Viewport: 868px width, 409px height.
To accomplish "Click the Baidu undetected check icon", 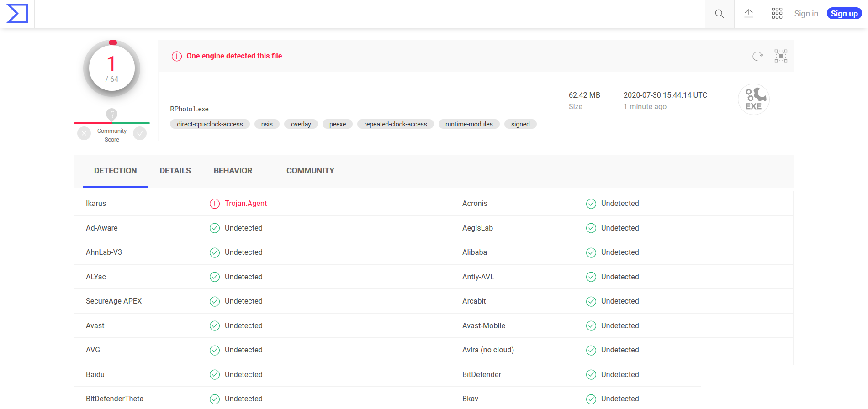I will 215,375.
